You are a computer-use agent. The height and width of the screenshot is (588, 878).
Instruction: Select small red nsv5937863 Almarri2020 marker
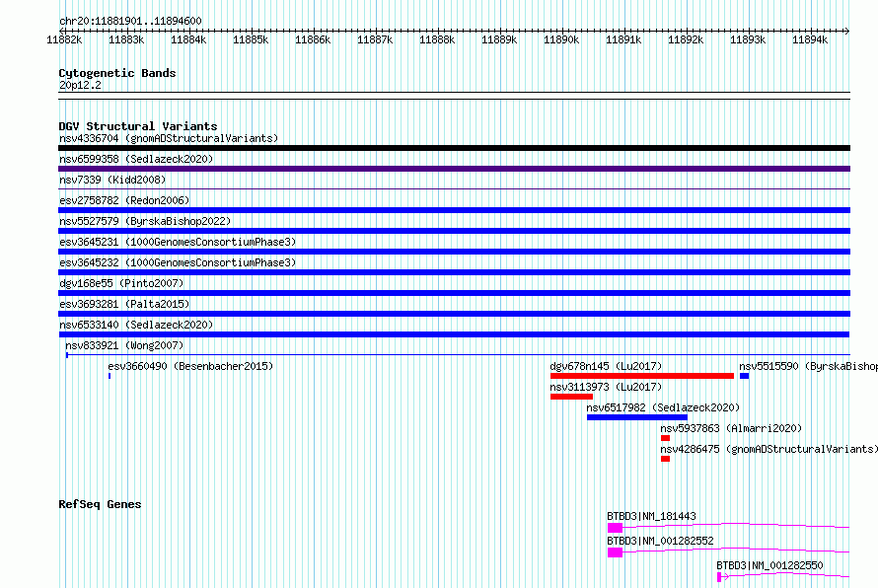pyautogui.click(x=665, y=438)
